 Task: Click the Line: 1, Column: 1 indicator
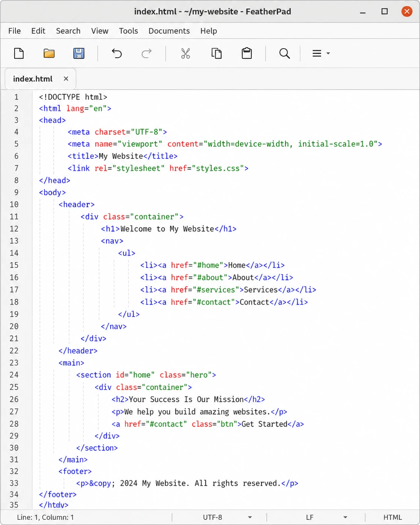click(x=45, y=517)
